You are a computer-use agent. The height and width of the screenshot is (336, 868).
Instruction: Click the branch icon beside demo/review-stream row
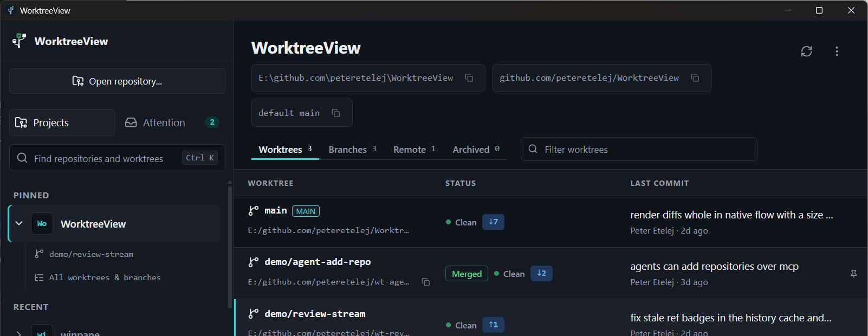(254, 314)
